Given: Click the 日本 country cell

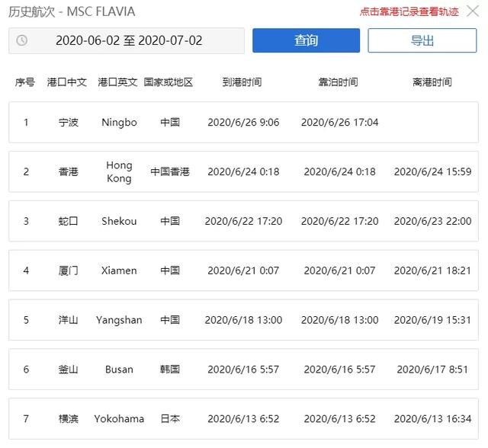Looking at the screenshot, I should click(x=170, y=419).
